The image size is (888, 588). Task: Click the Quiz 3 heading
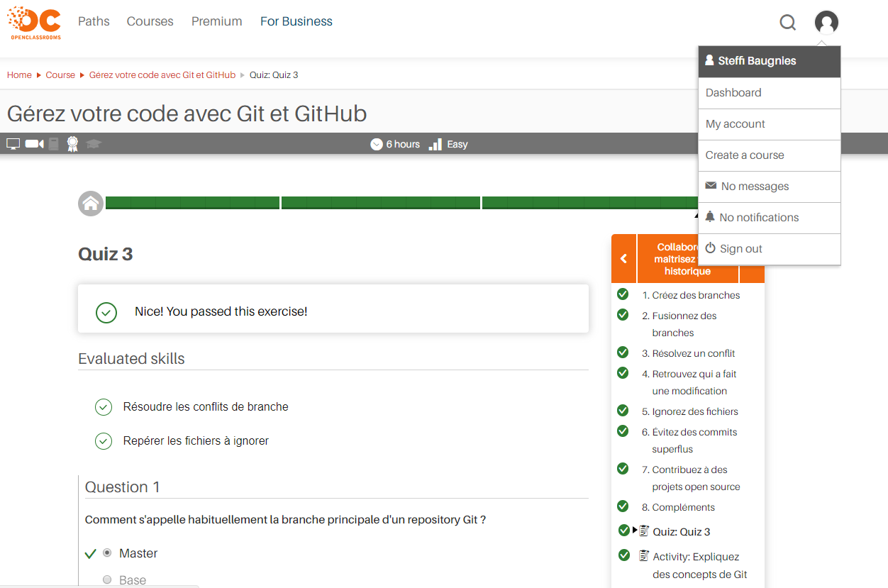coord(106,254)
